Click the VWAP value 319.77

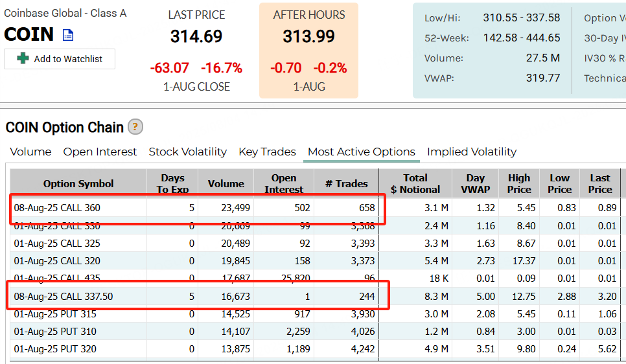pyautogui.click(x=543, y=78)
